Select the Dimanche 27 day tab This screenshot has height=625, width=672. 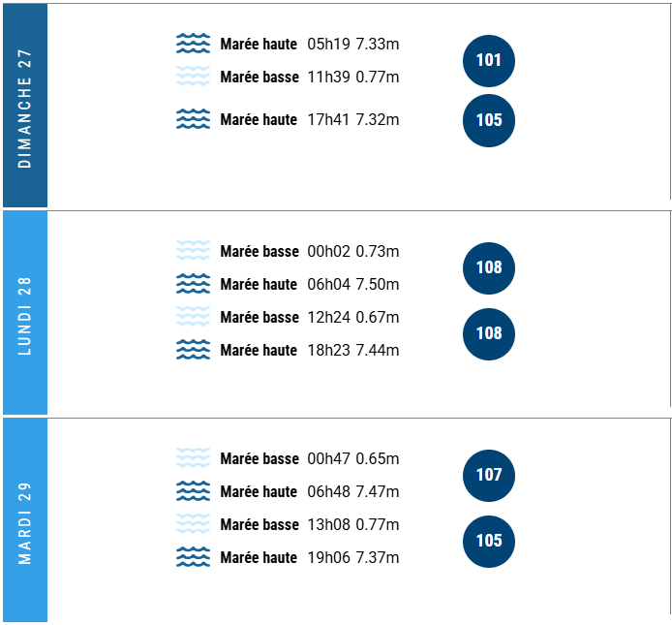coord(25,106)
